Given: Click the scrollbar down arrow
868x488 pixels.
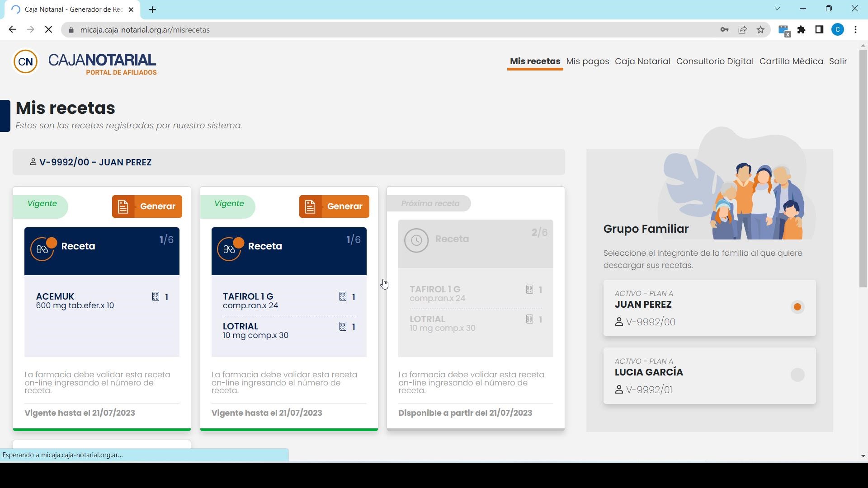Looking at the screenshot, I should 863,456.
